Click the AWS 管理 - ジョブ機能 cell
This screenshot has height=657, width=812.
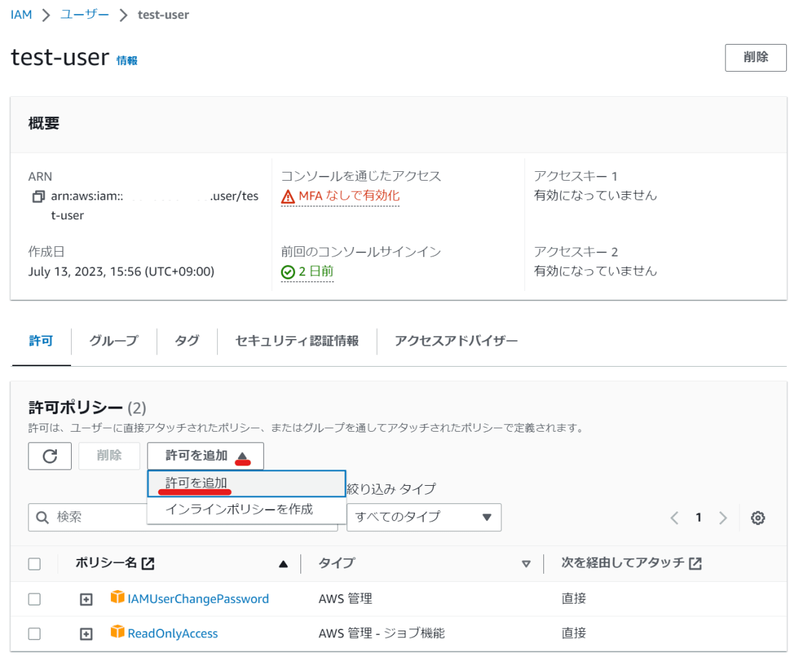(382, 634)
